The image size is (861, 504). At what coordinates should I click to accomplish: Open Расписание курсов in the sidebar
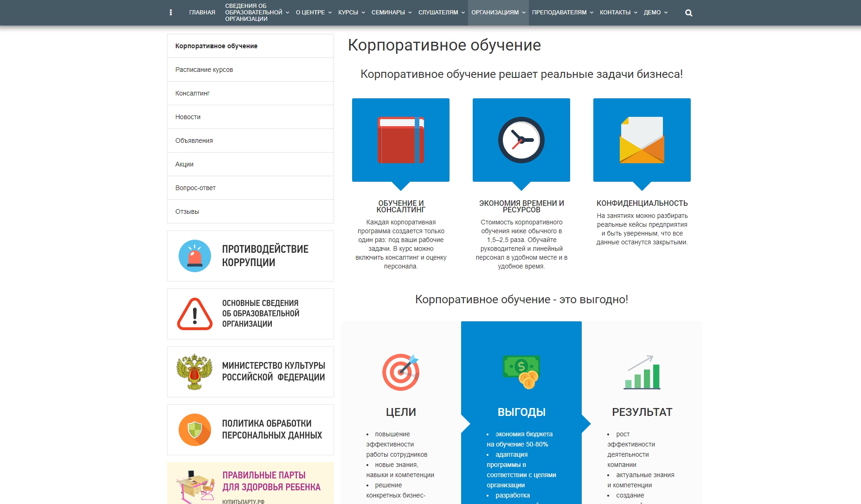pyautogui.click(x=204, y=70)
